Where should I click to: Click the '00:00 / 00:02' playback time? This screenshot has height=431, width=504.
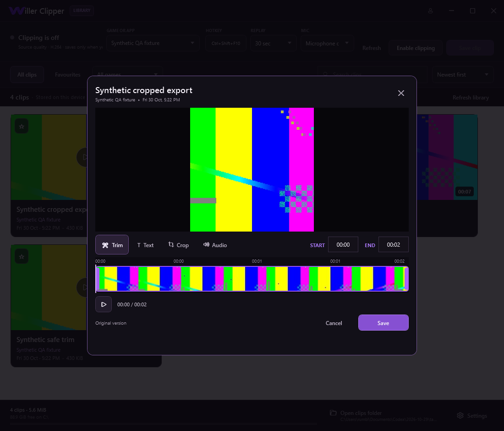132,304
